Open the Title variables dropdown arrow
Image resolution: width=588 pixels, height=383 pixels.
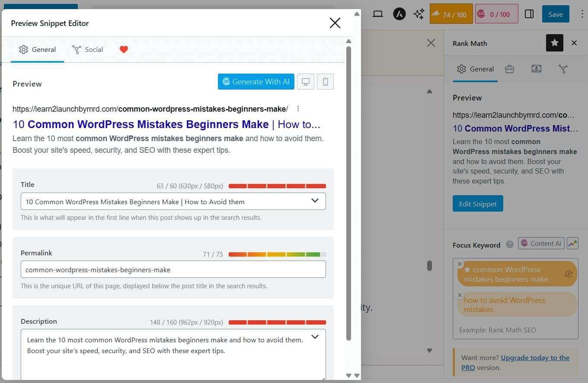click(x=315, y=201)
